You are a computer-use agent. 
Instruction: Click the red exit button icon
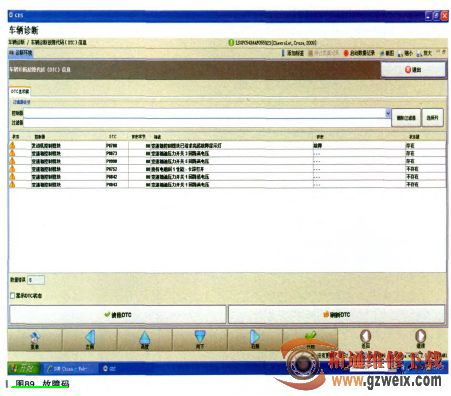(408, 70)
